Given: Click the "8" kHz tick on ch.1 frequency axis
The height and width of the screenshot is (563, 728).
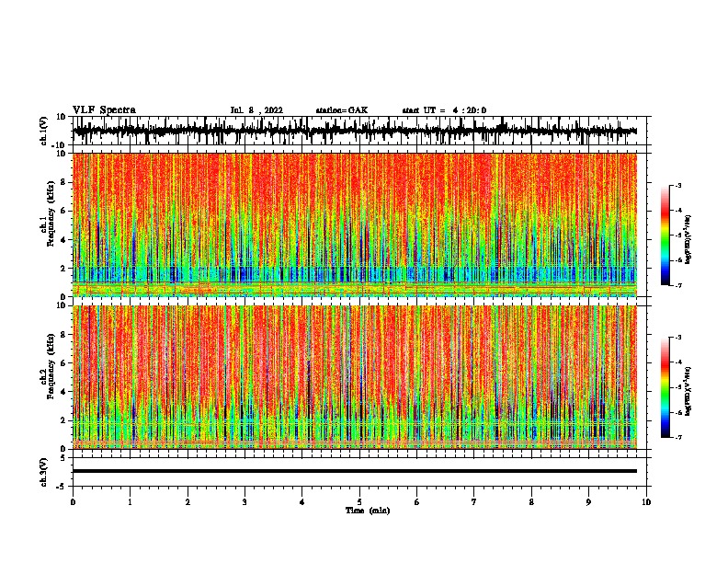Looking at the screenshot, I should click(63, 182).
